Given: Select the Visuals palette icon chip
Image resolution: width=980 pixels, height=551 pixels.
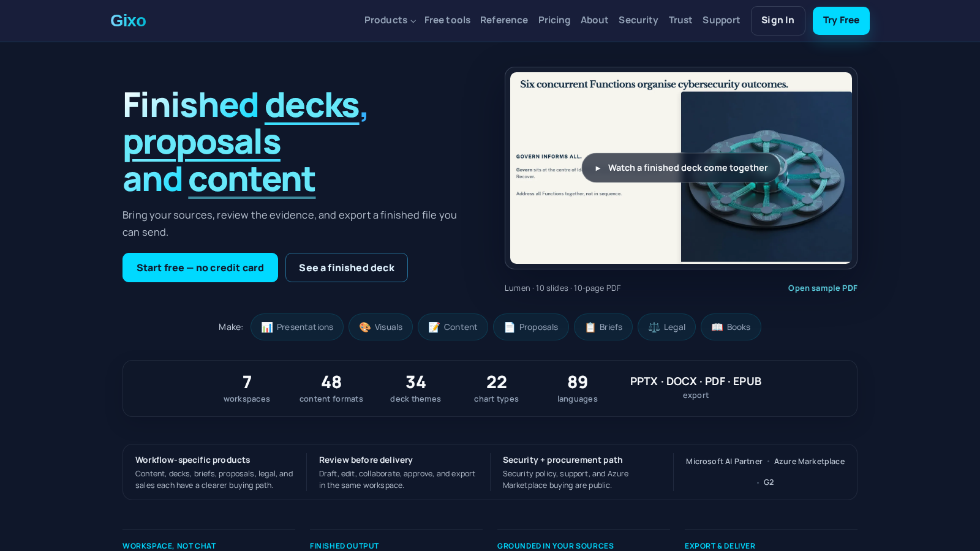Looking at the screenshot, I should coord(380,327).
